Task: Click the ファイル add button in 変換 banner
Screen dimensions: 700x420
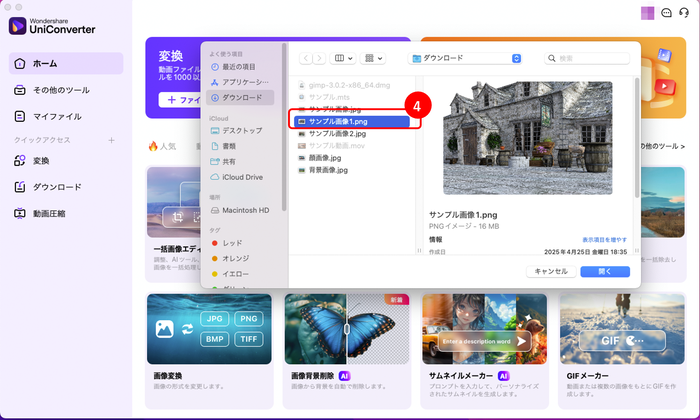Action: click(x=180, y=100)
